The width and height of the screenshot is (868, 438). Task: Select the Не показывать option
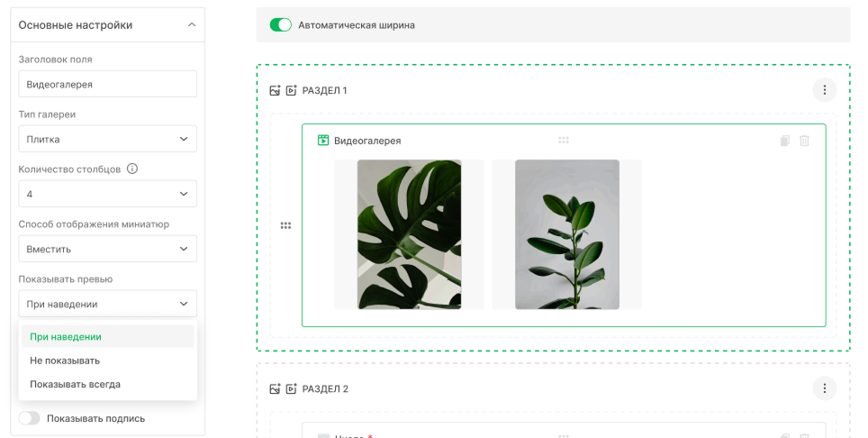[x=107, y=360]
